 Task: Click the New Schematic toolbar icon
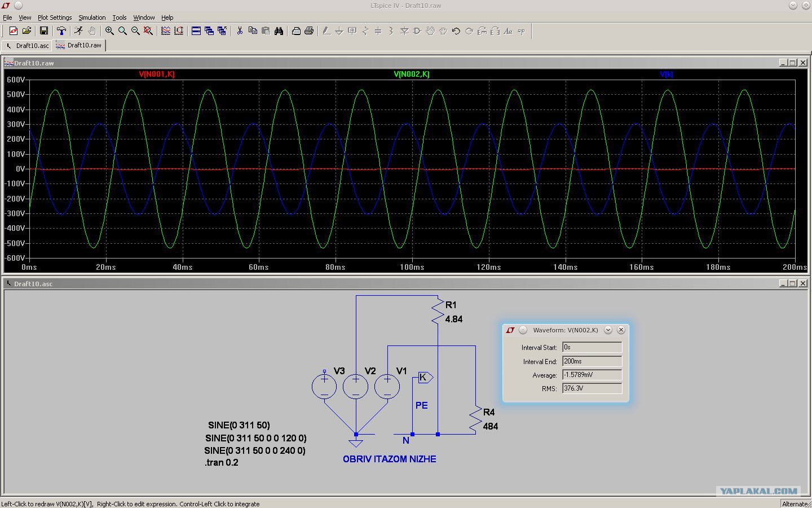click(14, 31)
